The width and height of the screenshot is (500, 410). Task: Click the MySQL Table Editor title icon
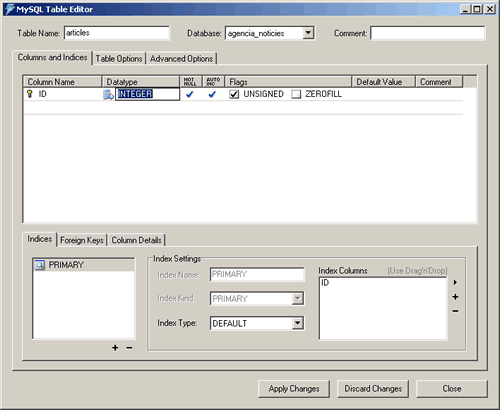(x=10, y=9)
